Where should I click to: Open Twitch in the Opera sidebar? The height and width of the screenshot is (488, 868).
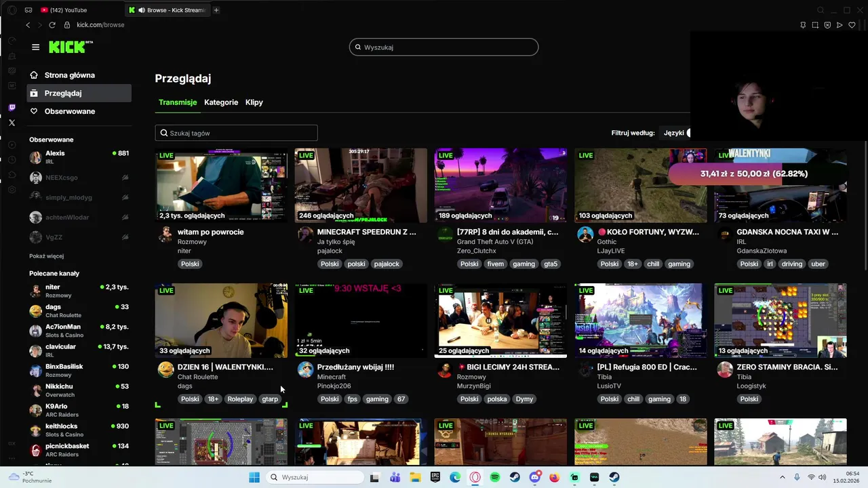(12, 108)
